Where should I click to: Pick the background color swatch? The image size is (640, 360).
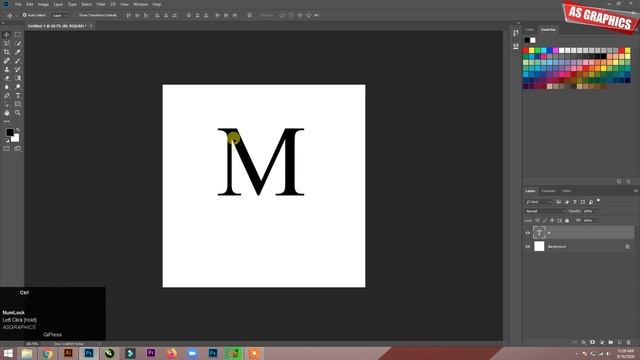(x=16, y=139)
